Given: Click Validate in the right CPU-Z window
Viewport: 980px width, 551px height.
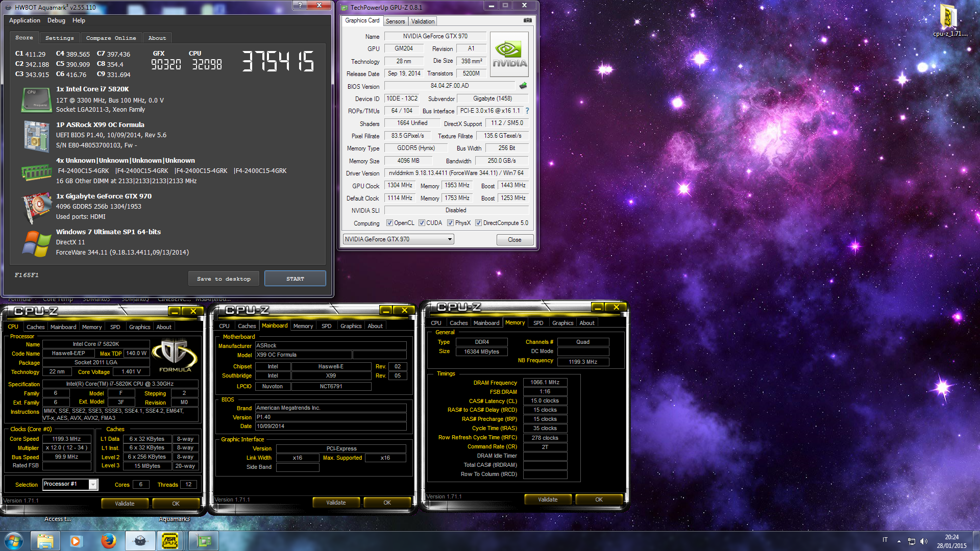Looking at the screenshot, I should click(x=548, y=499).
